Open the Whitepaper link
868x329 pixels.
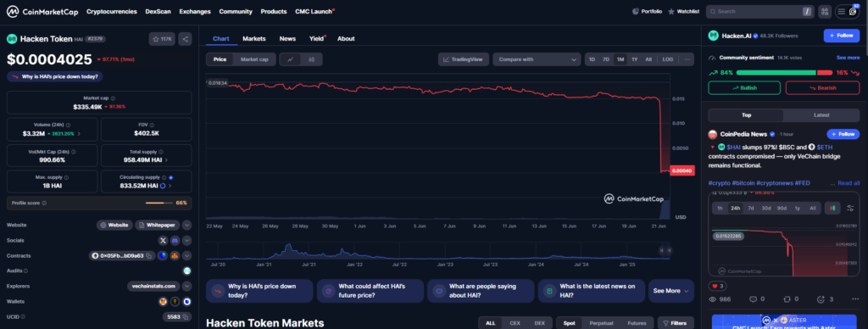tap(157, 225)
